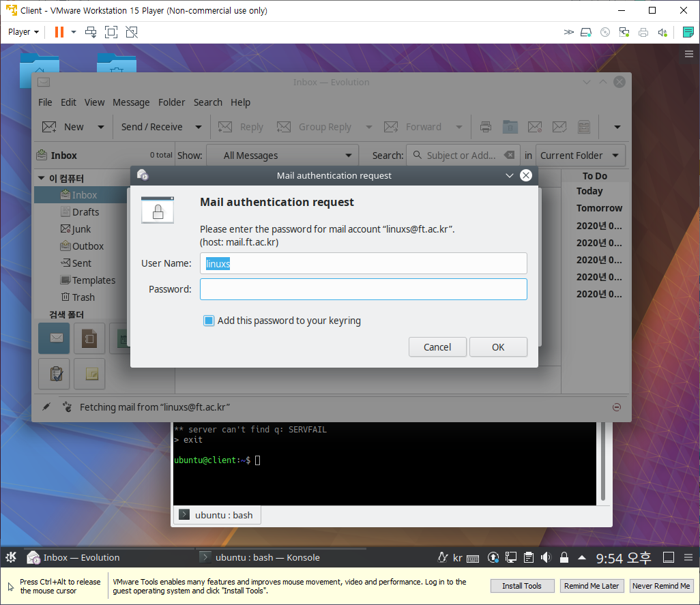Viewport: 700px width, 605px height.
Task: Select the Outbox folder
Action: point(82,246)
